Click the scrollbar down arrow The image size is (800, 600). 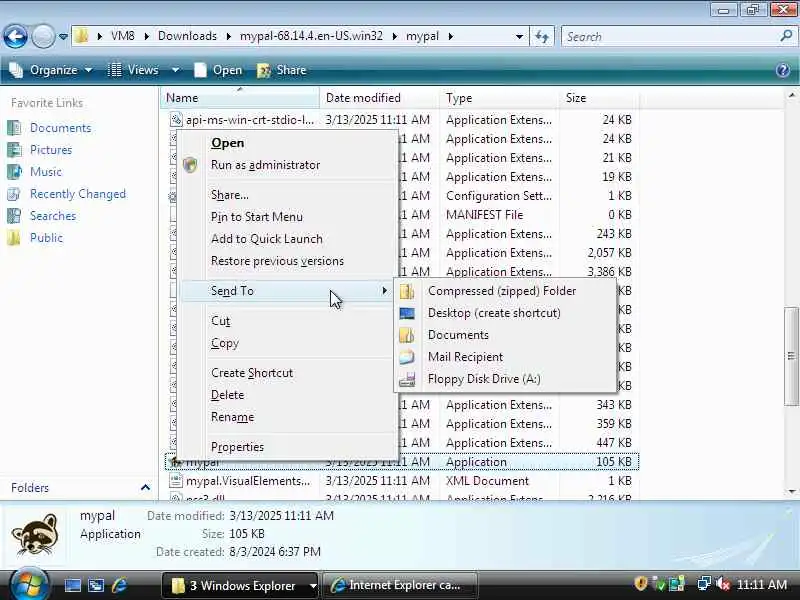tap(791, 491)
